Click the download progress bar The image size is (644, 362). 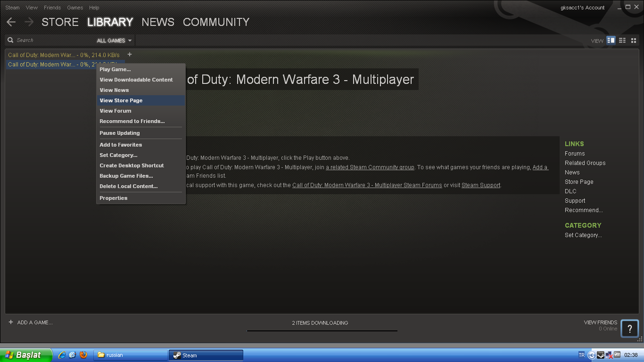pos(322,331)
